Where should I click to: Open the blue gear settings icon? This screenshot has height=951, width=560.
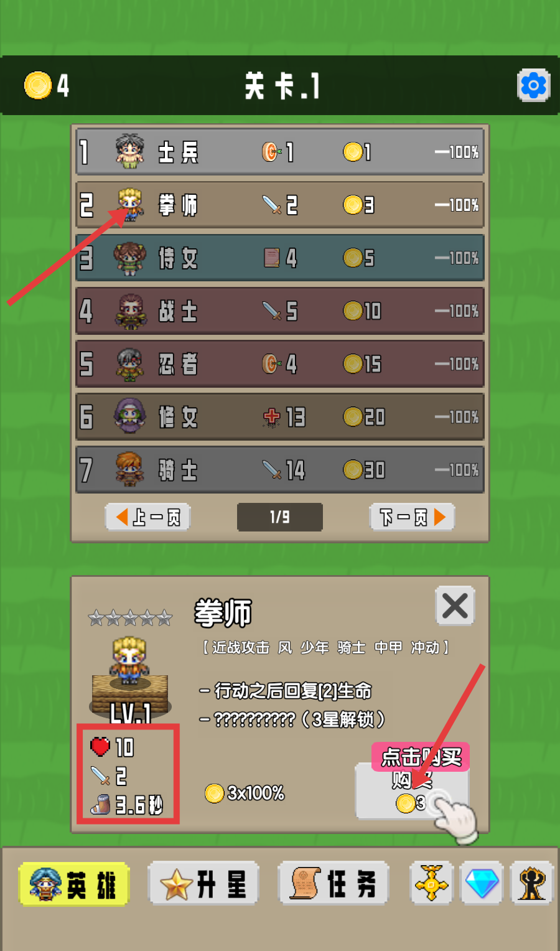pos(533,85)
